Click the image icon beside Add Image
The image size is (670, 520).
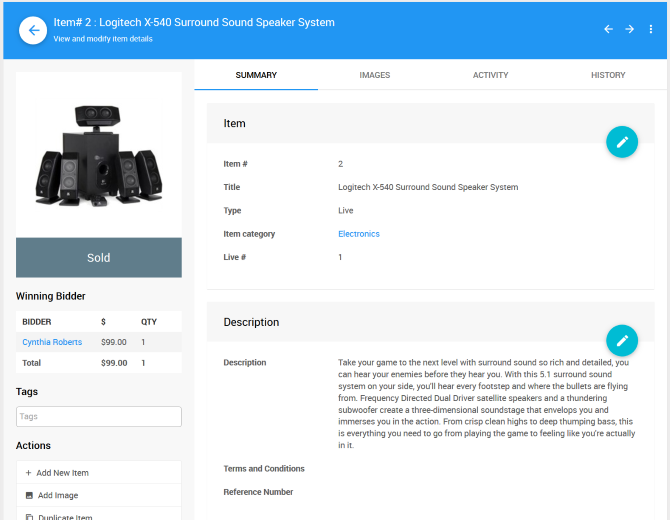point(29,496)
